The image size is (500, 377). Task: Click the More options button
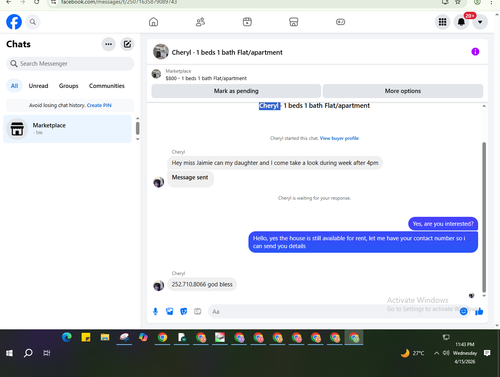(403, 91)
